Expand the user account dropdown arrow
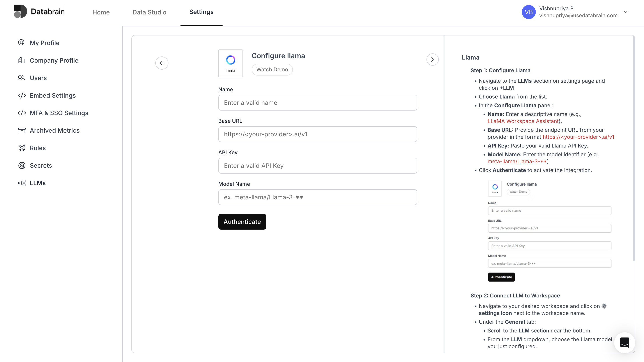This screenshot has width=644, height=362. click(626, 12)
